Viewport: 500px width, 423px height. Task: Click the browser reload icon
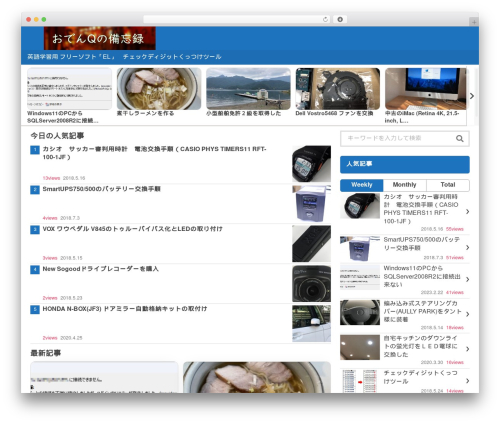[325, 20]
